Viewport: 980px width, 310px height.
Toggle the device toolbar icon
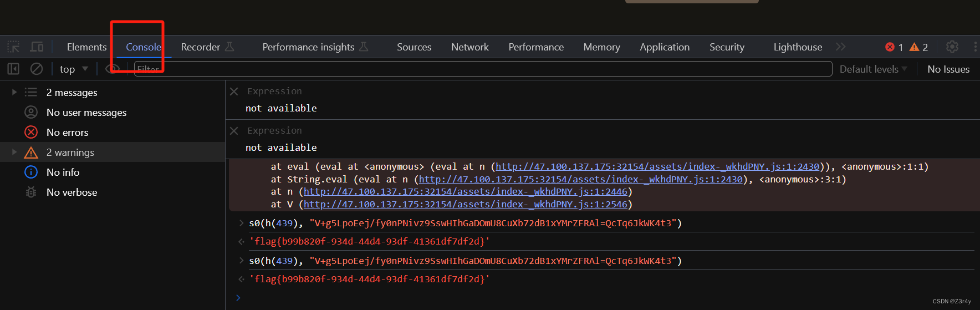coord(37,47)
